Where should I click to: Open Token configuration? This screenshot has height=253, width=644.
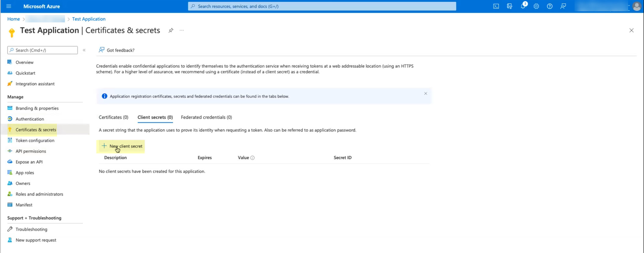point(35,141)
